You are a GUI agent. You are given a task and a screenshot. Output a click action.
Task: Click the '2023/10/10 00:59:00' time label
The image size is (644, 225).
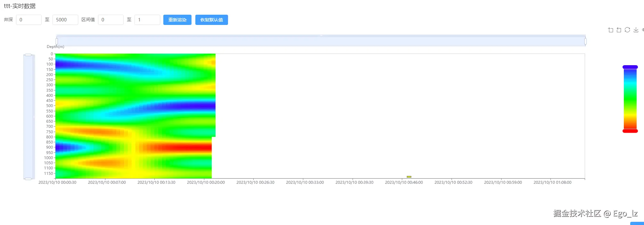[503, 182]
